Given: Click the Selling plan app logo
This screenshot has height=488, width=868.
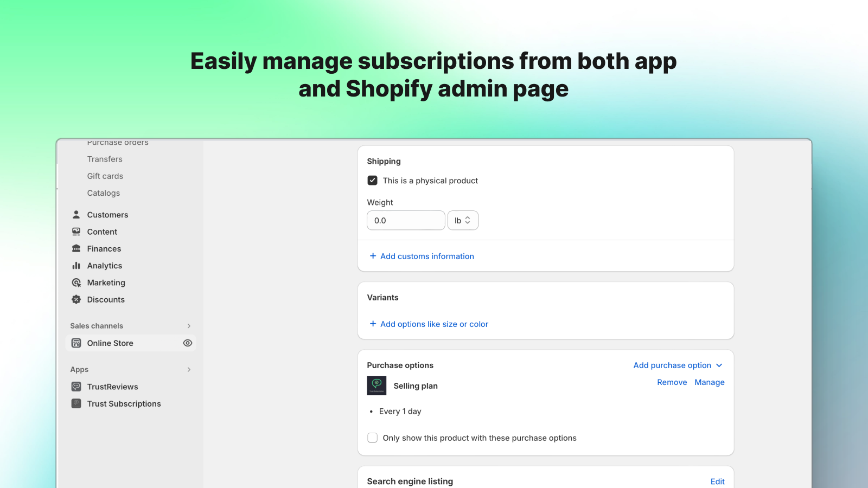Looking at the screenshot, I should (376, 386).
